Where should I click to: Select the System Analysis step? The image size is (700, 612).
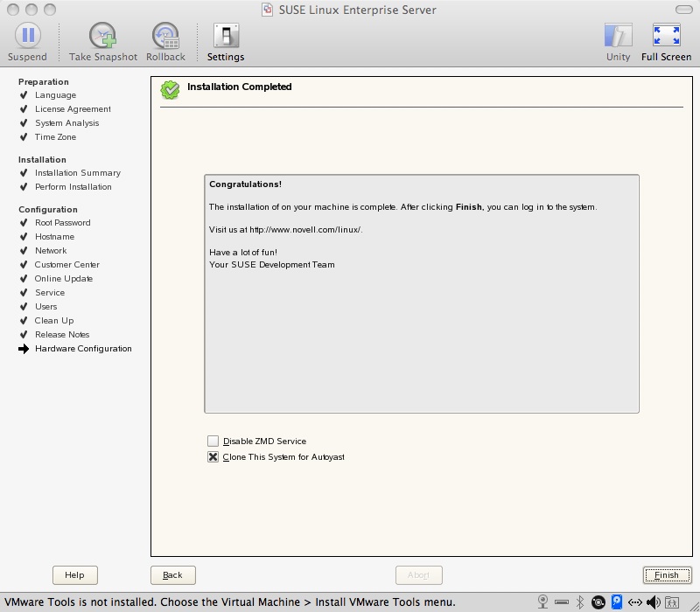click(x=67, y=123)
